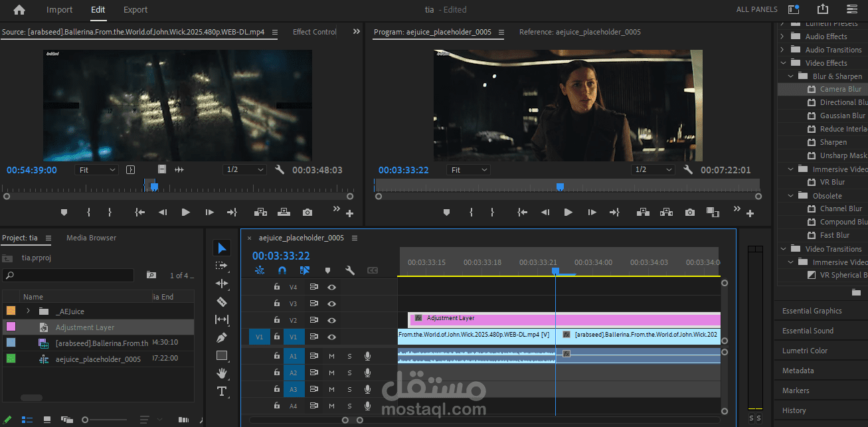
Task: Expand the _AEJuice bin
Action: coord(28,311)
